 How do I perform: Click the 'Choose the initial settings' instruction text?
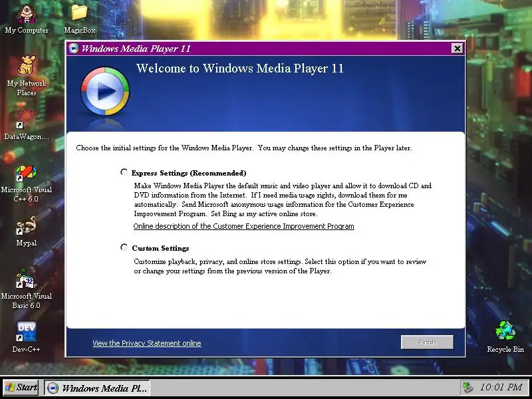click(244, 148)
